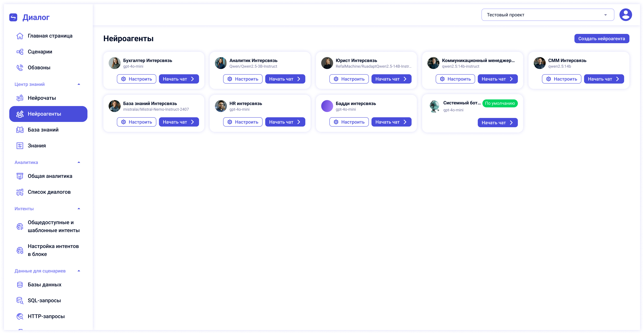
Task: Collapse the Интенты section arrow
Action: [x=79, y=209]
